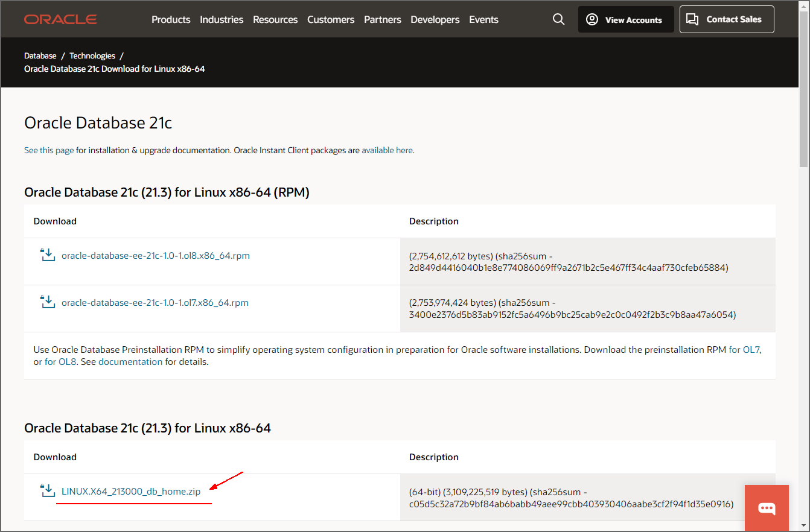Viewport: 810px width, 532px height.
Task: Open preinstallation RPM 'for OL7' link
Action: point(745,350)
